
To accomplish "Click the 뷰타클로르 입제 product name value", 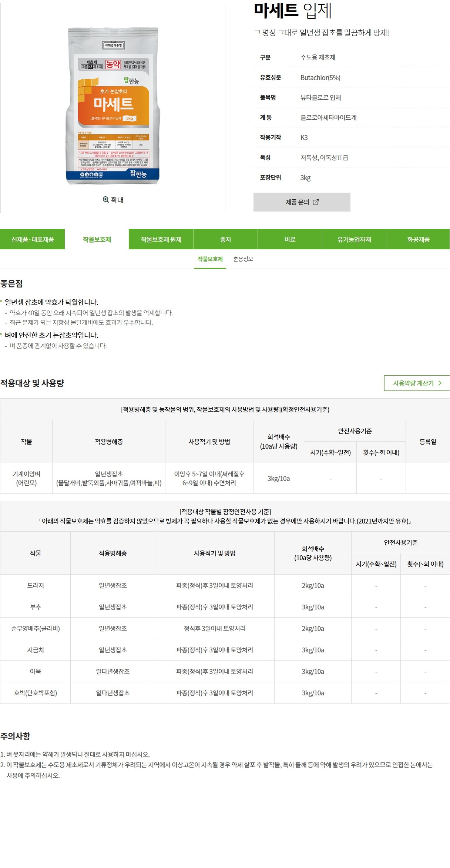I will click(321, 97).
